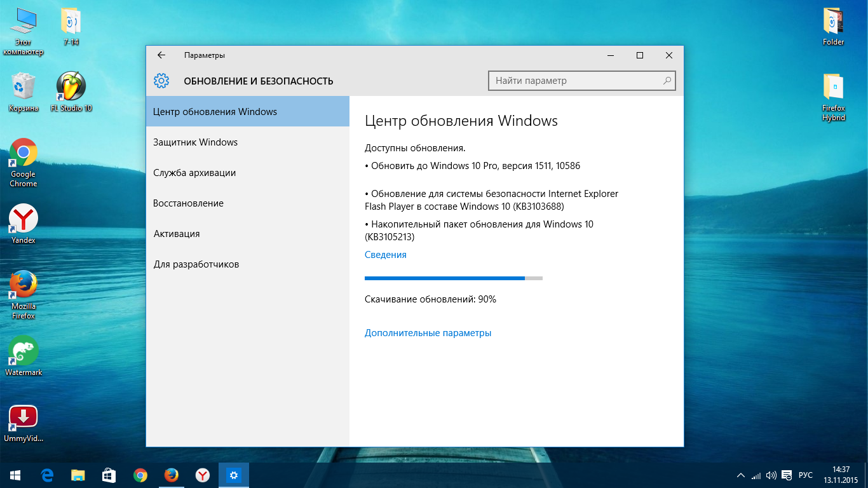The width and height of the screenshot is (868, 488).
Task: Select the Folder icon on desktop
Action: pos(833,27)
